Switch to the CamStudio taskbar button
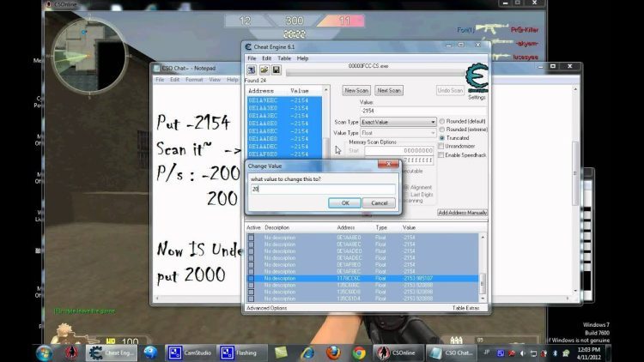 pos(190,353)
